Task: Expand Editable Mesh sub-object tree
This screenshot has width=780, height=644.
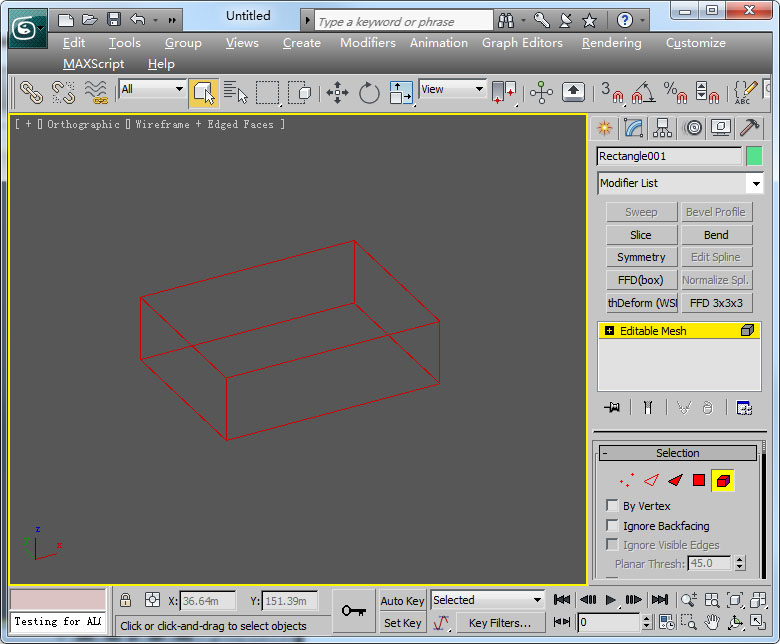Action: tap(609, 331)
